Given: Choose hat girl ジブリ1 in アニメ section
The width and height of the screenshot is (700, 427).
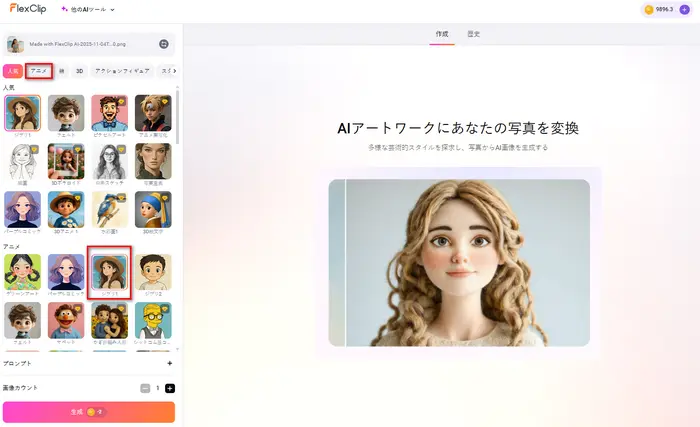Looking at the screenshot, I should coord(109,272).
